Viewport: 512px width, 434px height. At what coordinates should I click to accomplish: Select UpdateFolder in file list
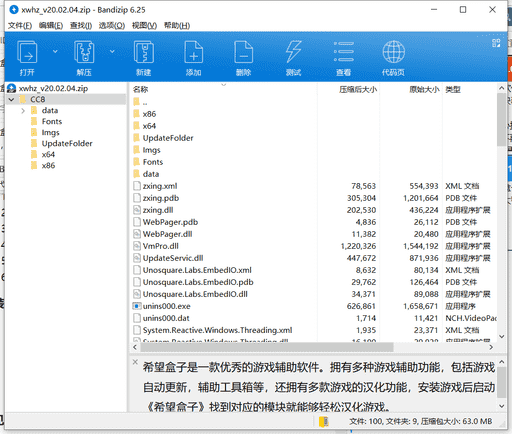click(x=168, y=138)
